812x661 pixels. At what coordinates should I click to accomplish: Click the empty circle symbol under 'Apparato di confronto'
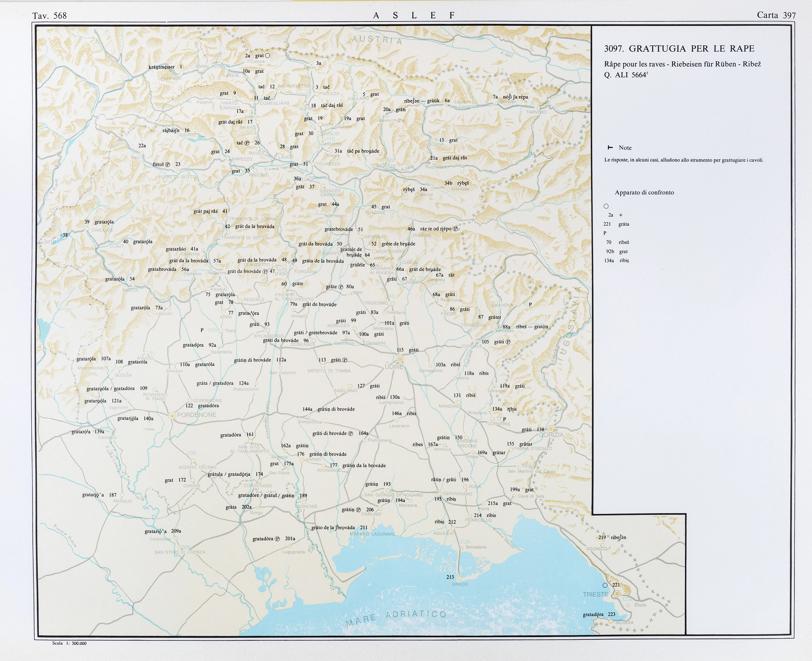(x=606, y=206)
